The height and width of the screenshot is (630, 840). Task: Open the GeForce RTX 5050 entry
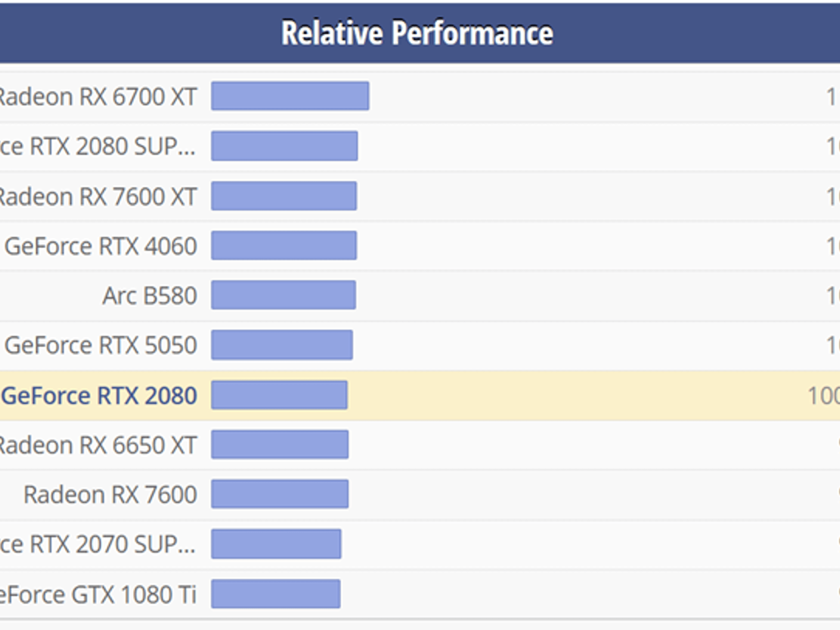click(101, 345)
